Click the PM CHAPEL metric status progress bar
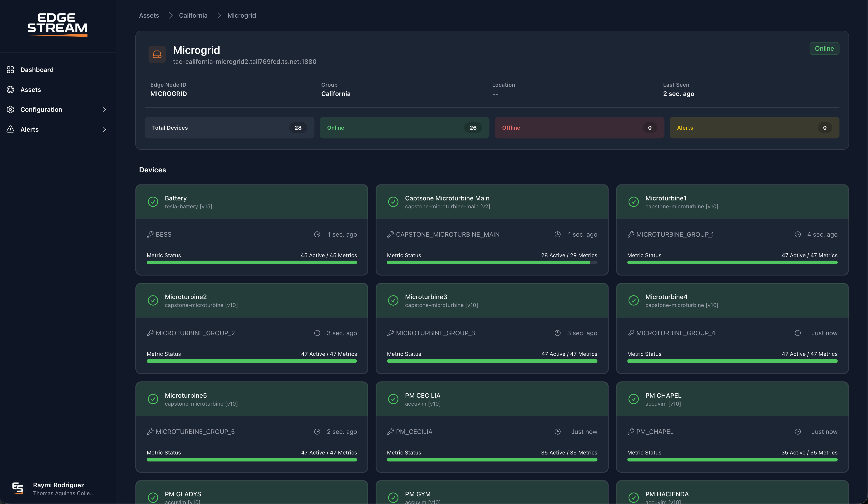Image resolution: width=868 pixels, height=504 pixels. (x=732, y=460)
